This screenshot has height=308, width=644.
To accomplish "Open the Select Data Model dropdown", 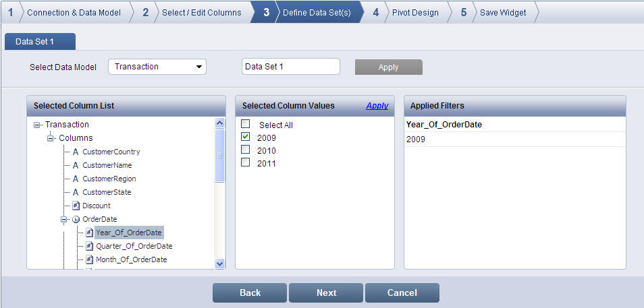I will point(157,67).
